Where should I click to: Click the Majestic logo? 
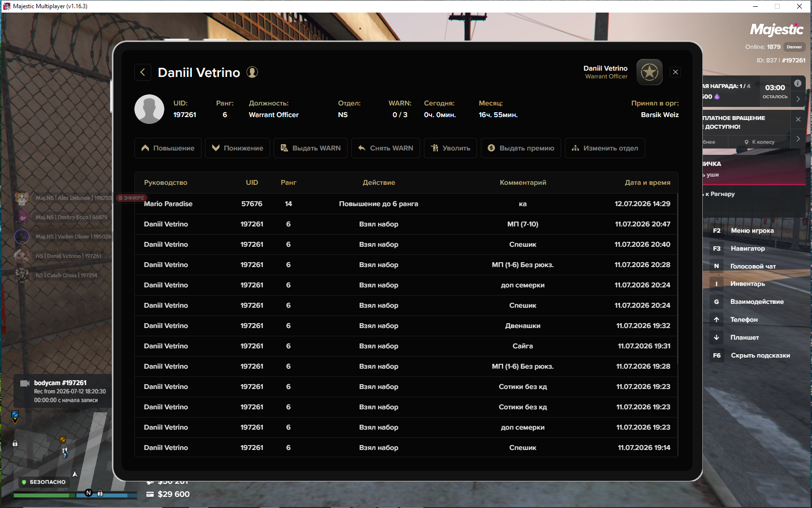pyautogui.click(x=777, y=30)
